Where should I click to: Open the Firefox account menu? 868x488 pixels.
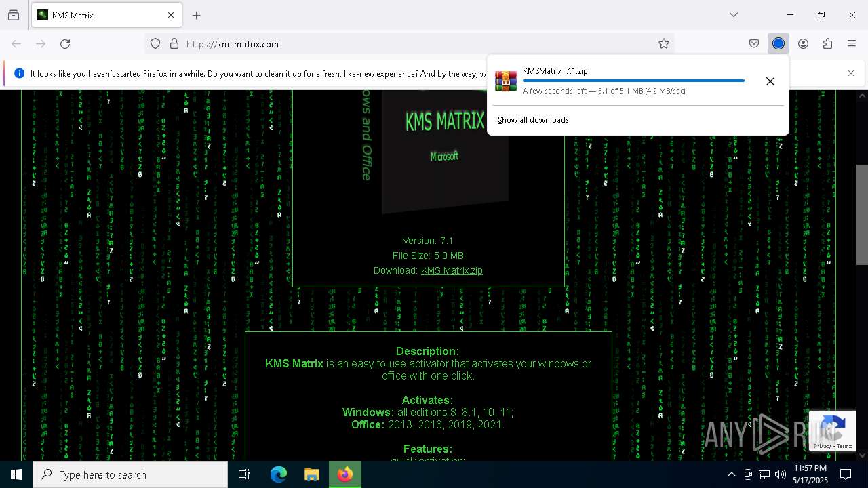tap(803, 44)
